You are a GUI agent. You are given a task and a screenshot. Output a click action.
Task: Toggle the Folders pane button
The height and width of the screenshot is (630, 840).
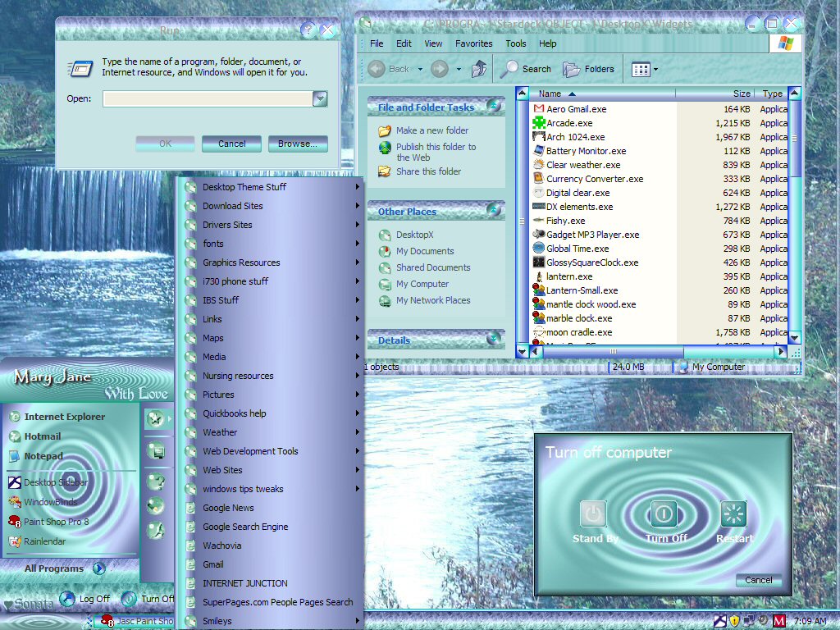click(588, 69)
